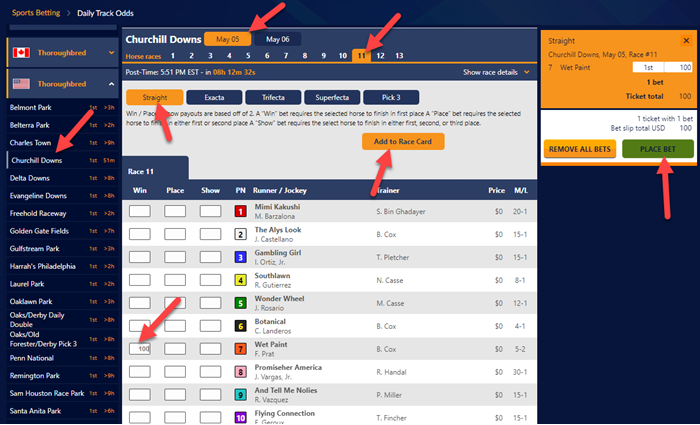
Task: Expand Show race details
Action: [496, 72]
